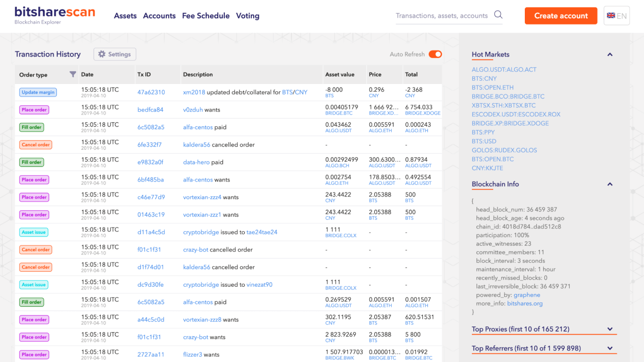This screenshot has height=362, width=644.
Task: Open the Voting page
Action: coord(248,15)
